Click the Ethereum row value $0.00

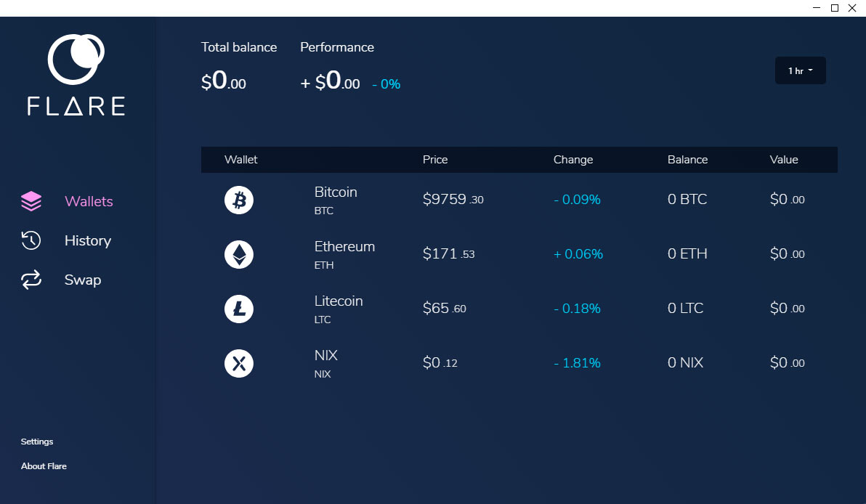(x=787, y=254)
